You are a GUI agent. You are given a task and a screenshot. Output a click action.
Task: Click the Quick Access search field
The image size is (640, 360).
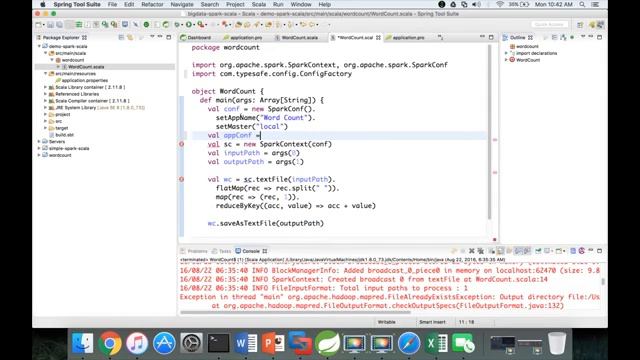pyautogui.click(x=549, y=24)
